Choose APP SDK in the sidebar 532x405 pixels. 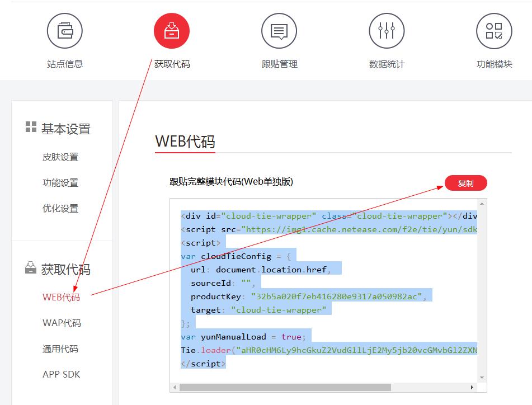[62, 374]
